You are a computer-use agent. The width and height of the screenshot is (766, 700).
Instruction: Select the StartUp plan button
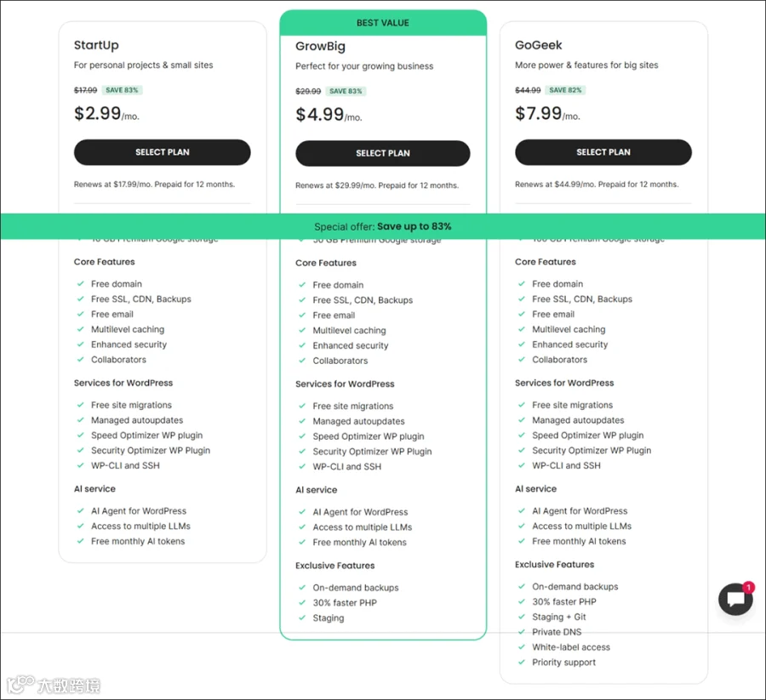(163, 152)
